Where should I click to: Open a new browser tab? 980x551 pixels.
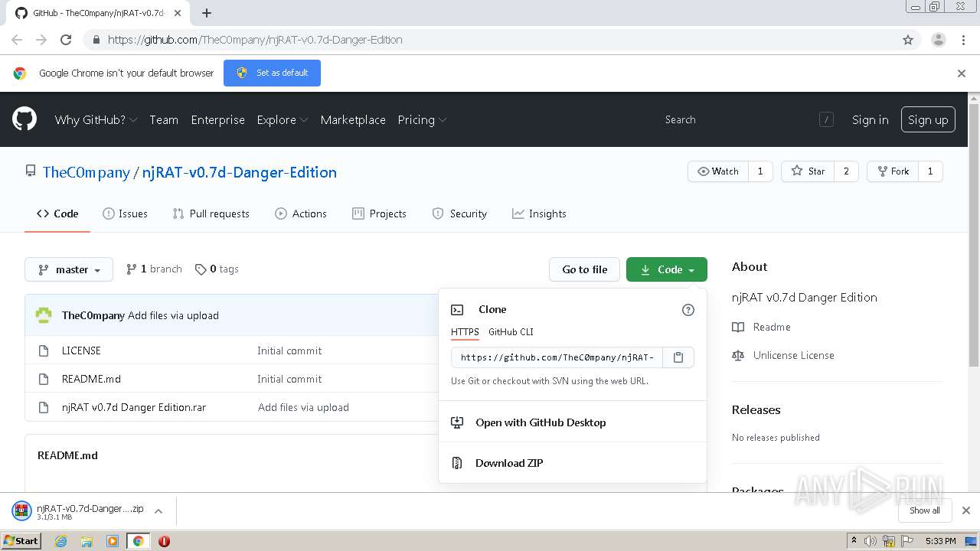pos(206,13)
